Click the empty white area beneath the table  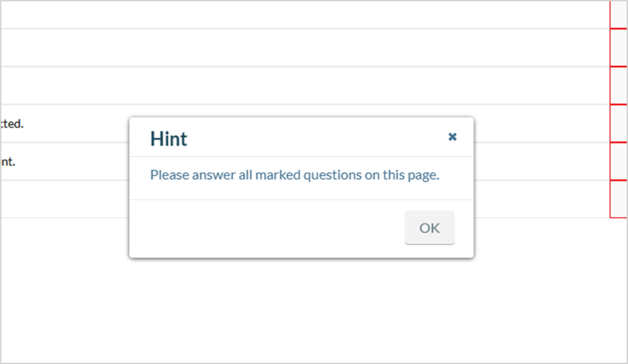[314, 310]
